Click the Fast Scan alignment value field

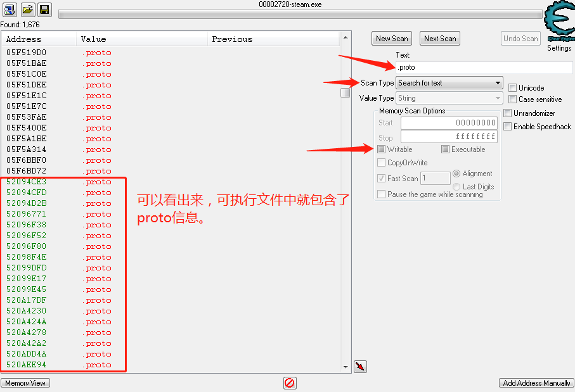coord(436,178)
